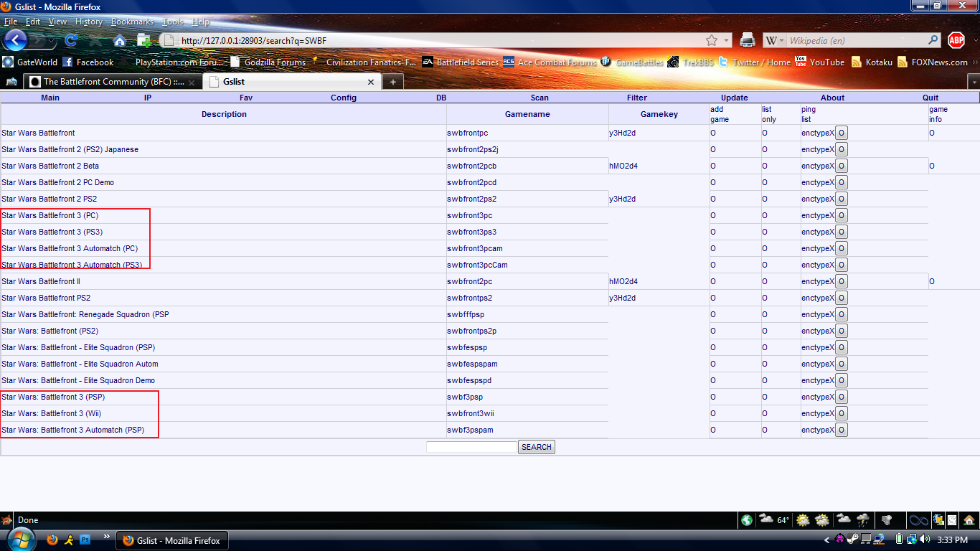The width and height of the screenshot is (980, 551).
Task: Click the infinity symbol status bar icon
Action: [x=918, y=520]
